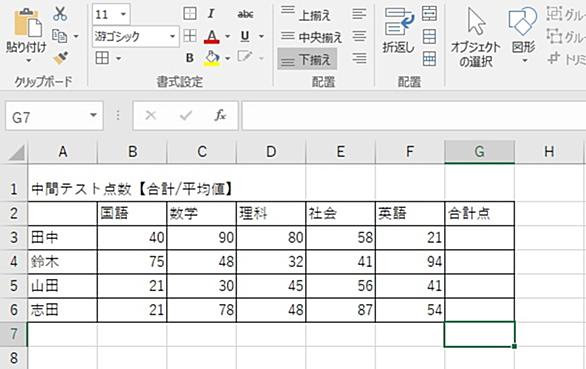
Task: Select column H header
Action: point(548,152)
